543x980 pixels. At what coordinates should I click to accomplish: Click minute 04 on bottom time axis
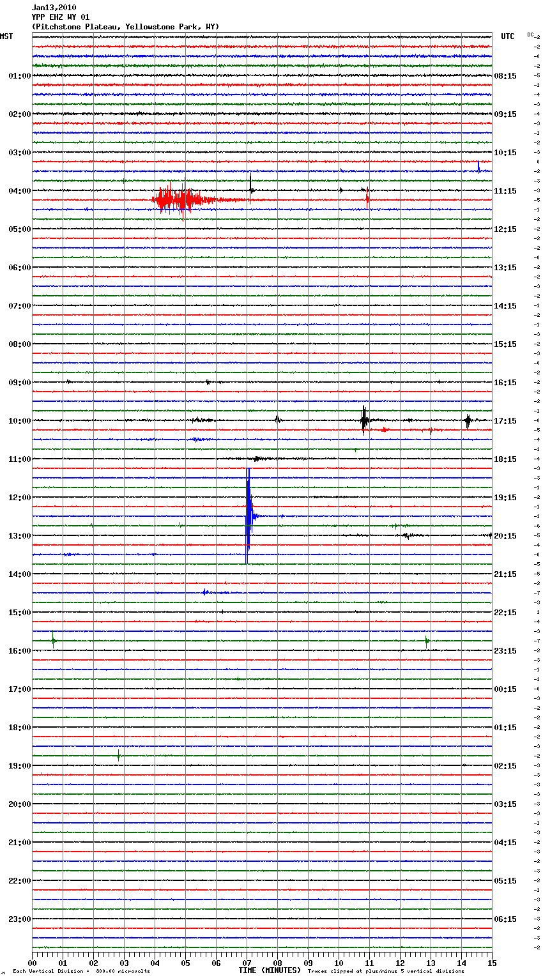click(155, 963)
